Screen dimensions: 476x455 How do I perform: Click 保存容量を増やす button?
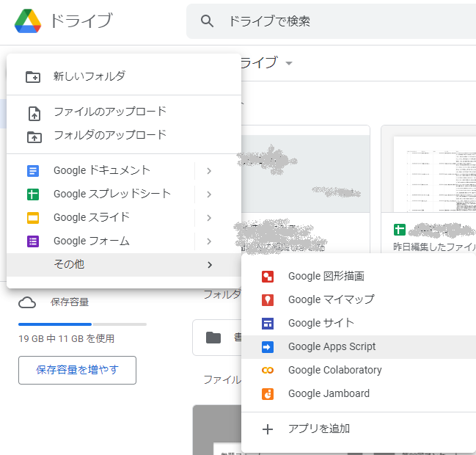click(77, 371)
